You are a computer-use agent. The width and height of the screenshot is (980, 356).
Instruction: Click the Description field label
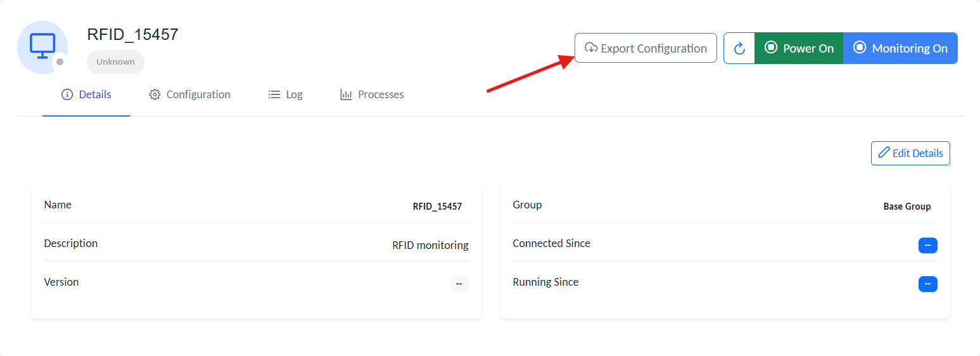[71, 243]
